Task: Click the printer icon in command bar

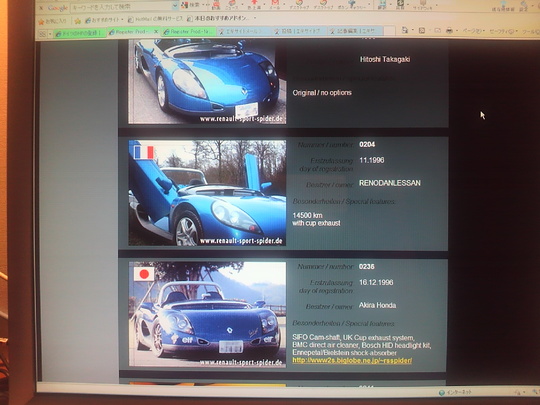Action: coord(449,31)
